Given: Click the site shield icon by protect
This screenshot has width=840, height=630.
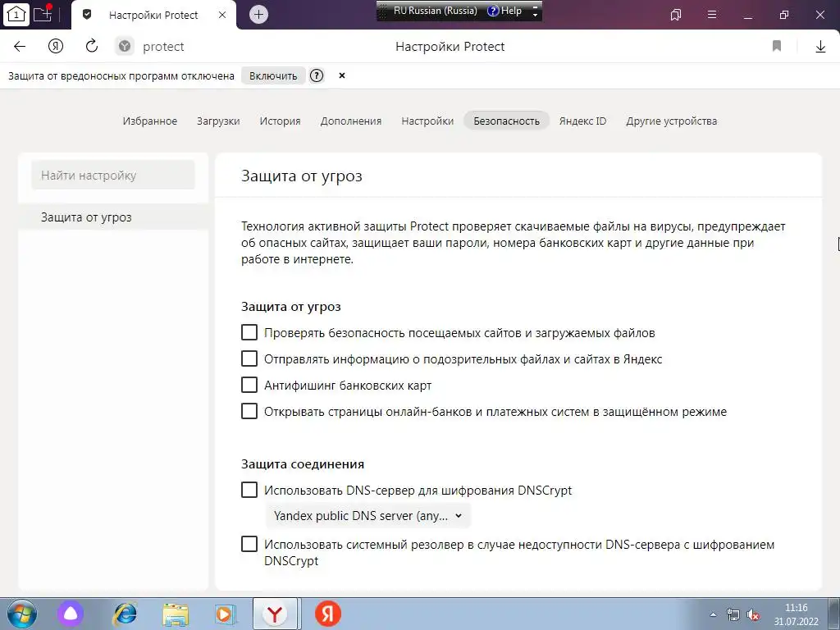Looking at the screenshot, I should [125, 47].
